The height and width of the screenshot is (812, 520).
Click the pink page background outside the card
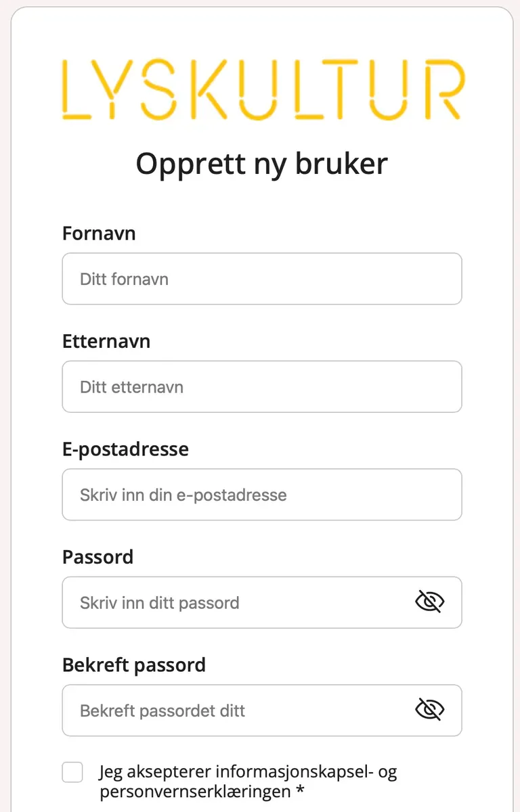pyautogui.click(x=5, y=406)
